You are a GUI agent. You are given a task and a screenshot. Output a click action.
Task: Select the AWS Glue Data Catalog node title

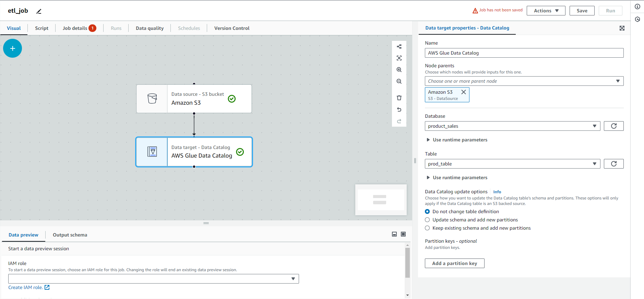[202, 156]
